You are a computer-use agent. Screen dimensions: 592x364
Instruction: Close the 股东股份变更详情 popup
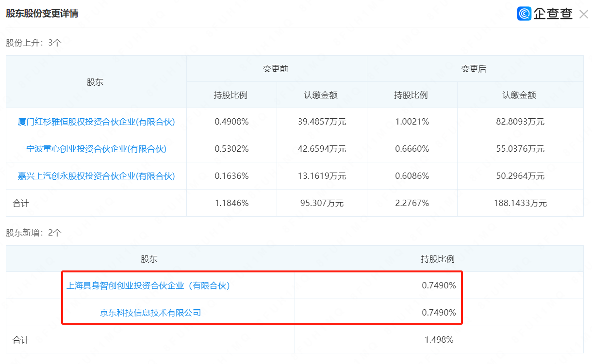click(584, 14)
